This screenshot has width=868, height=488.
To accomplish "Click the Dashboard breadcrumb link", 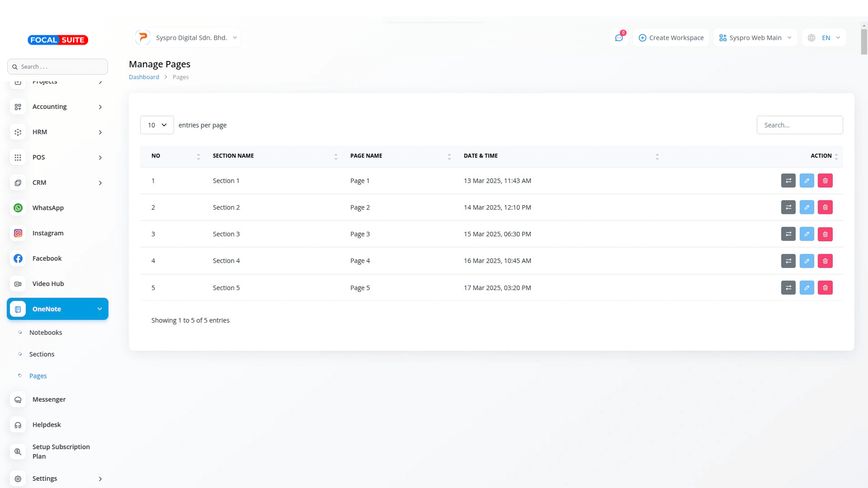I will [144, 77].
